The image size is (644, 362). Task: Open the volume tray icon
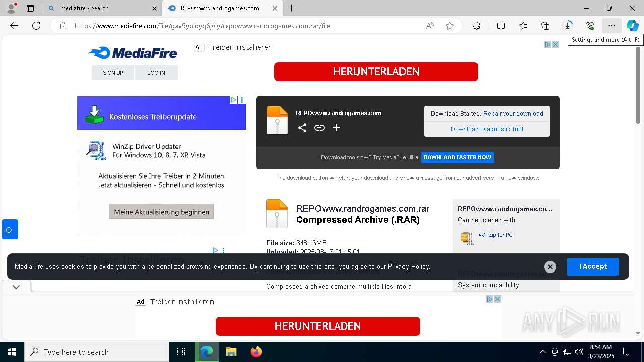click(x=579, y=352)
